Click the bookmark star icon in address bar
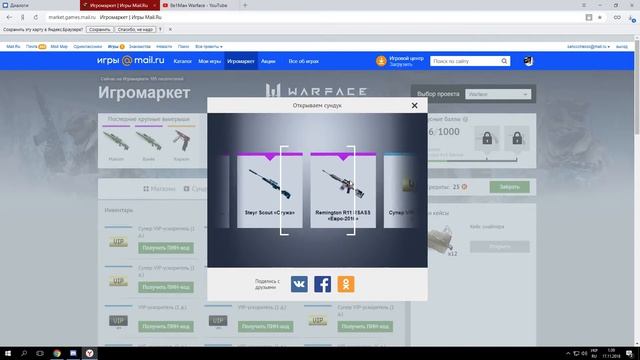This screenshot has width=640, height=360. (600, 17)
